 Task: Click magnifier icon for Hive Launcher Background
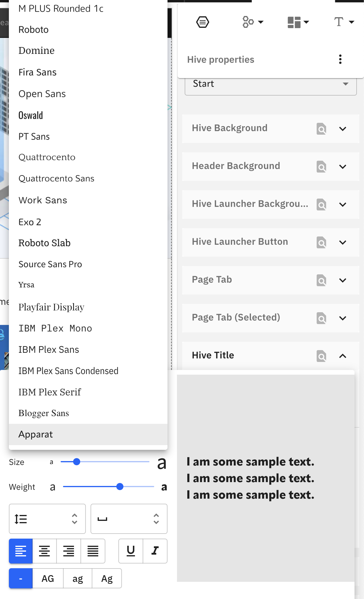coord(321,205)
